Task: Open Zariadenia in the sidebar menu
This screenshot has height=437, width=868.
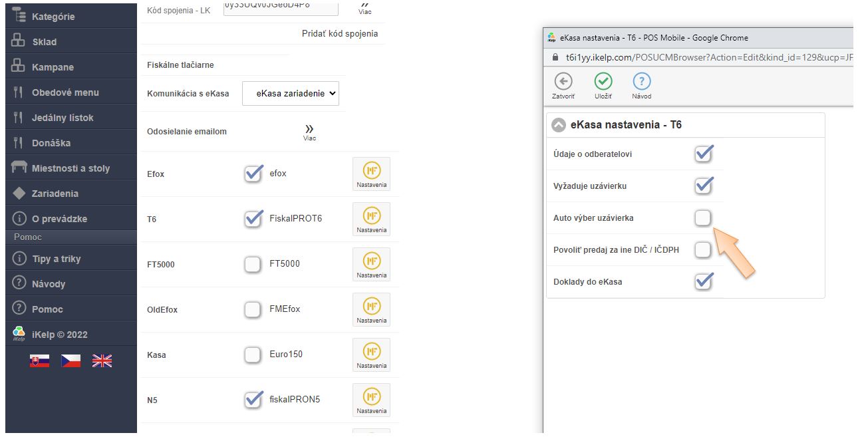Action: point(55,194)
